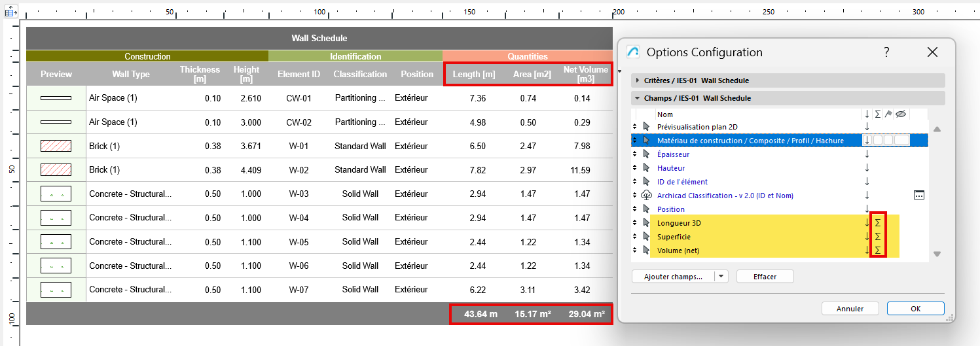The height and width of the screenshot is (346, 980).
Task: Click the drag handle of the Position field
Action: point(634,209)
